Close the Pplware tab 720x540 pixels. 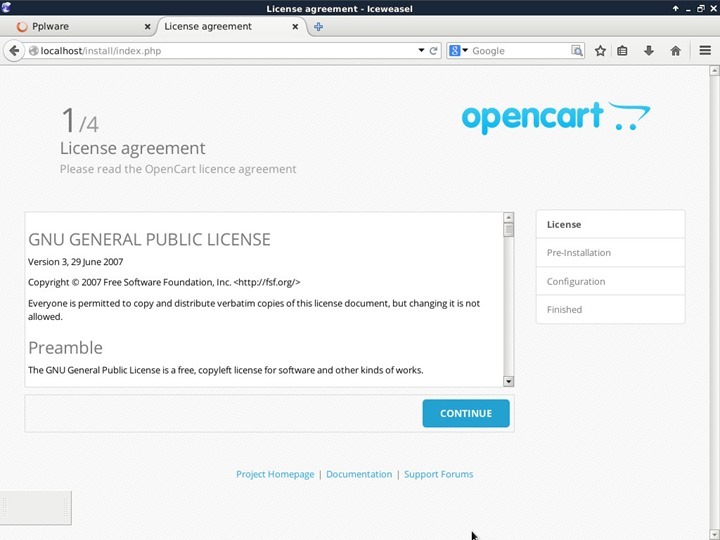[147, 27]
